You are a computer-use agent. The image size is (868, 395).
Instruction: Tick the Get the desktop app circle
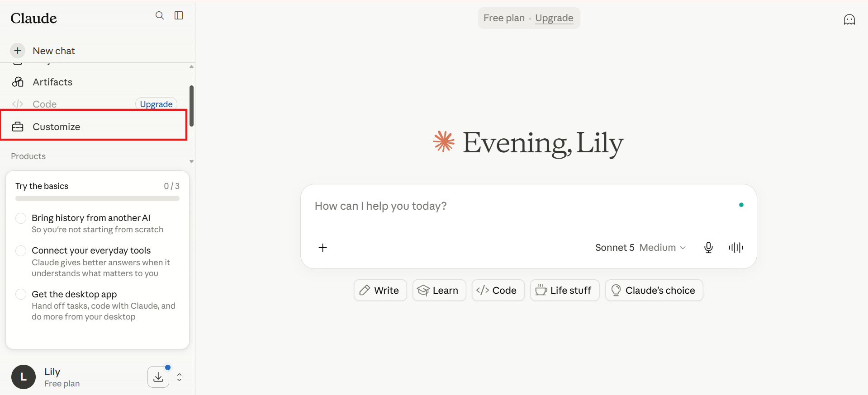coord(21,294)
